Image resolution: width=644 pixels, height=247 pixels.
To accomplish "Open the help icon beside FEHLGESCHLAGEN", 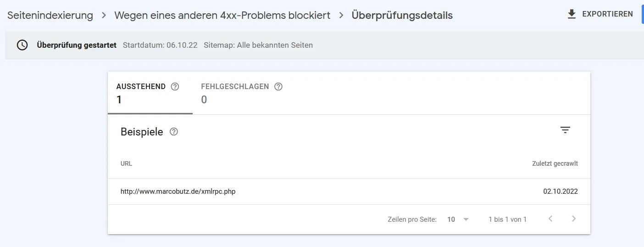I will click(278, 86).
